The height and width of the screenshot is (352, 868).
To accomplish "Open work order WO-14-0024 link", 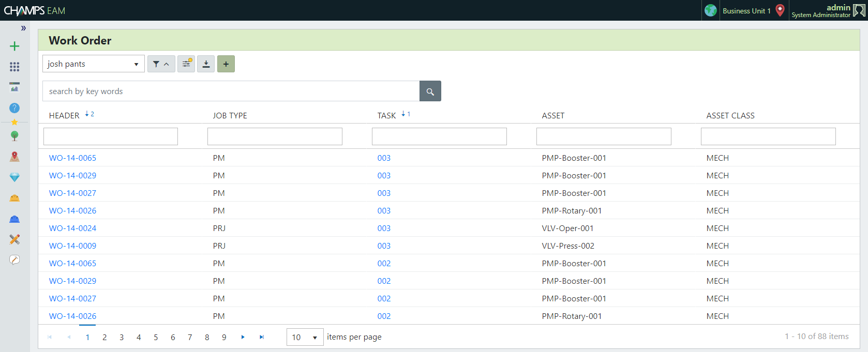I will (72, 228).
